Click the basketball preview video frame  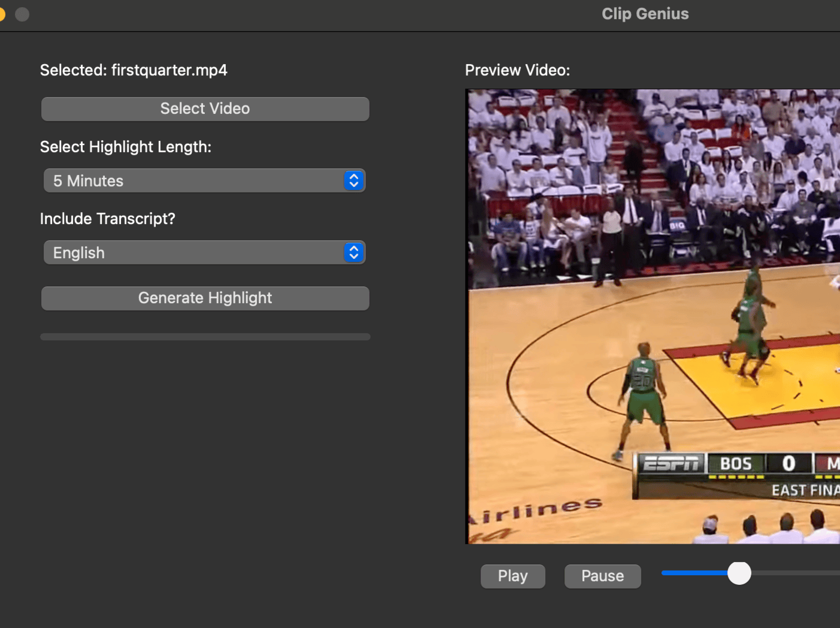653,316
